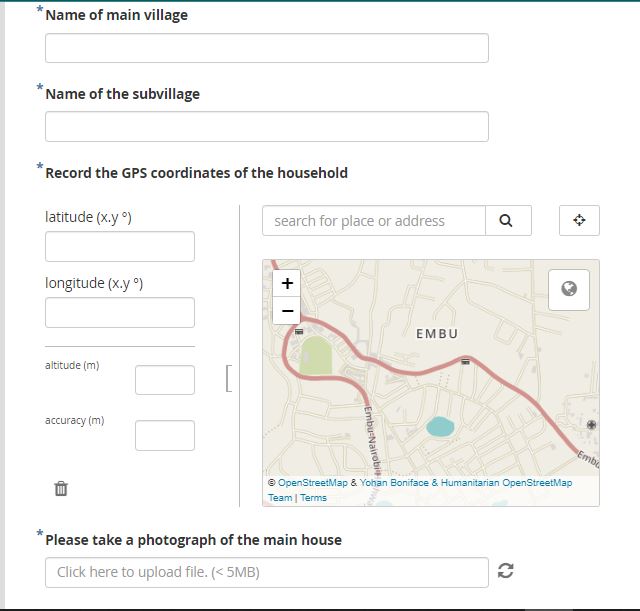The width and height of the screenshot is (640, 611).
Task: Click the green park area on map
Action: tap(316, 355)
